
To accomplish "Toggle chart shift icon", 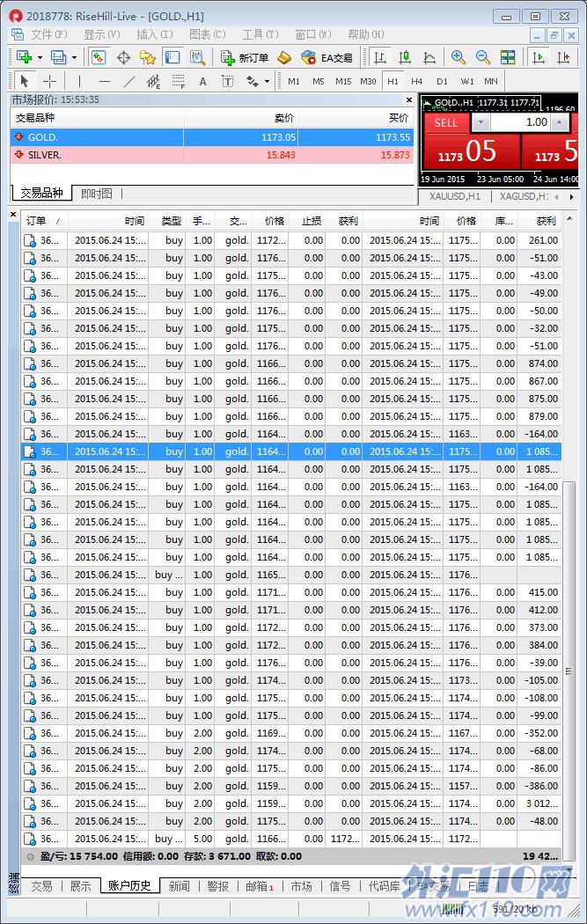I will (x=563, y=57).
